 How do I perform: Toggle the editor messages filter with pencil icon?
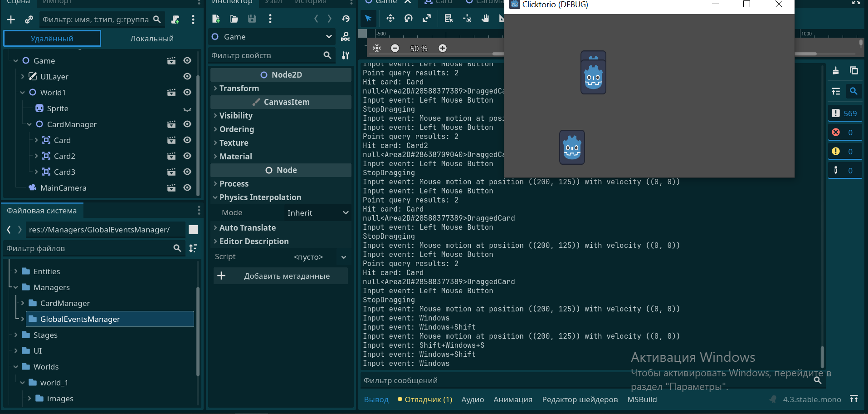pyautogui.click(x=845, y=171)
